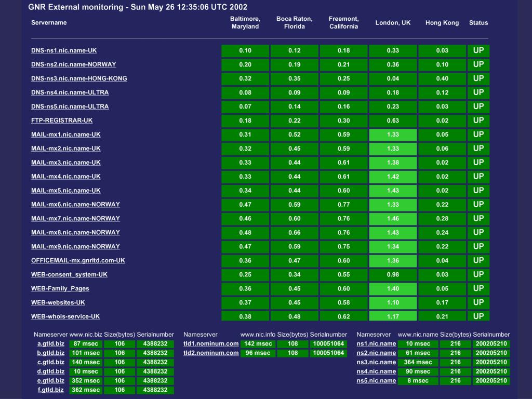Click the 364 msec value for ns3.nic.name
Viewport: 532px width, 399px height.
418,362
